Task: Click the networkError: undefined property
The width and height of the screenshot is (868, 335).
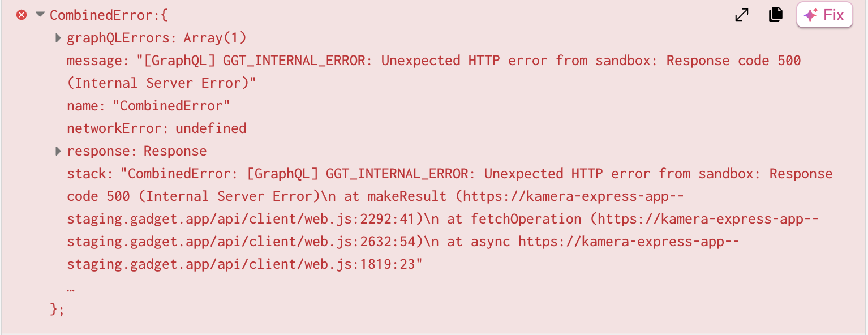Action: tap(157, 128)
